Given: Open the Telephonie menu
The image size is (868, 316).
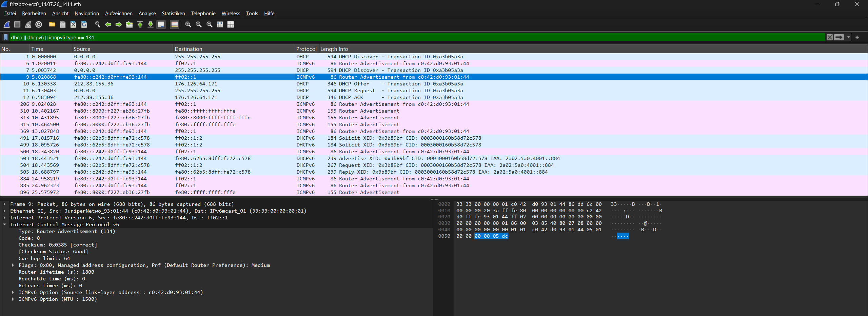Looking at the screenshot, I should (203, 14).
